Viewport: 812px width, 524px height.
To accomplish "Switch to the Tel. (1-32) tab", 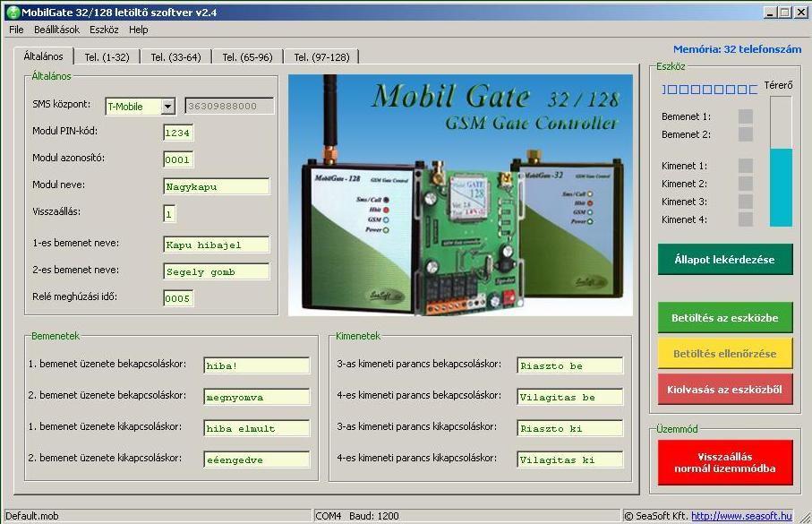I will click(107, 57).
